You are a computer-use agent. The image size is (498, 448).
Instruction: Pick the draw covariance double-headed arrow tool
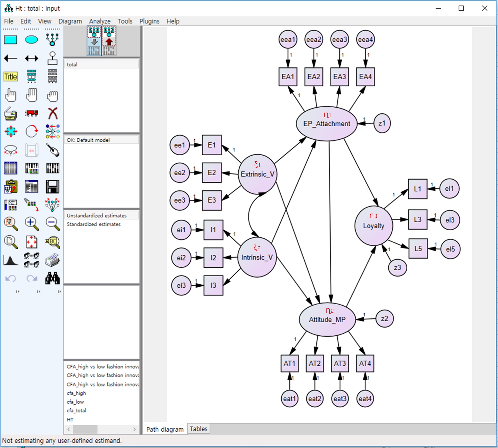click(x=31, y=59)
